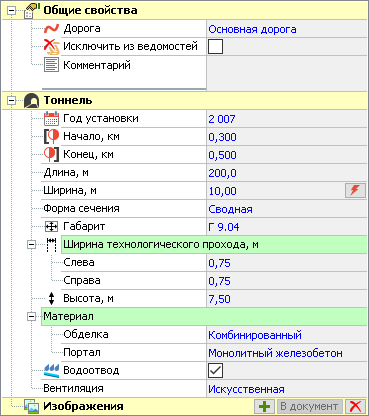Click the Тоннель tunnel icon

32,100
